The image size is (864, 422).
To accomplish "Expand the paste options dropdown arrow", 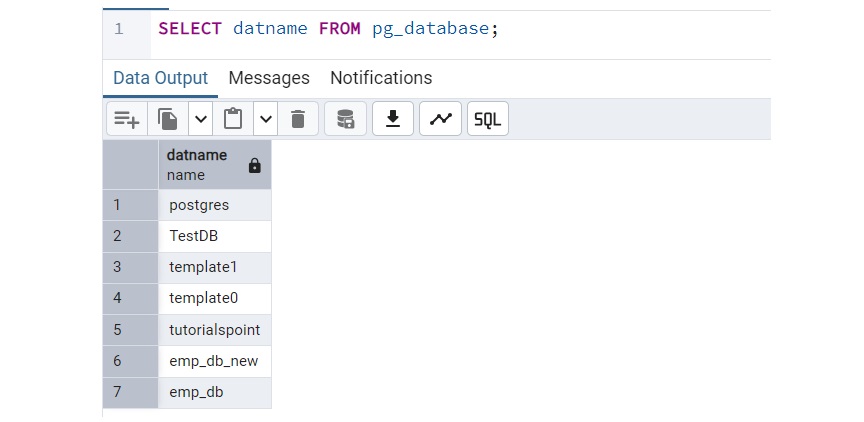I will coord(265,119).
